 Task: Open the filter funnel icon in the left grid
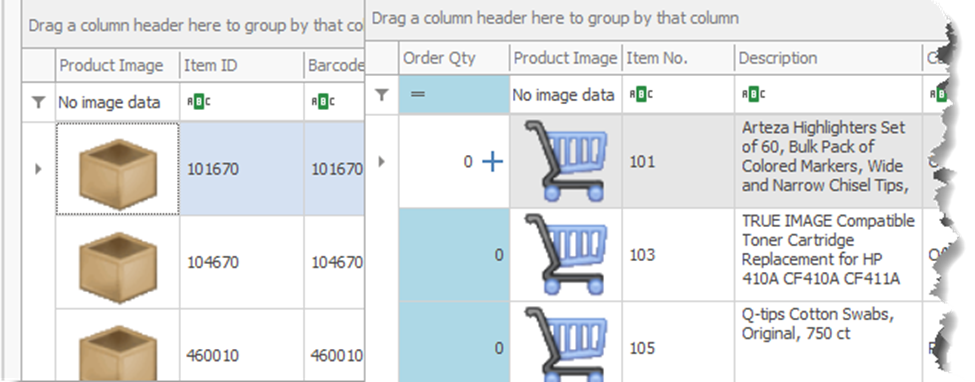point(39,103)
